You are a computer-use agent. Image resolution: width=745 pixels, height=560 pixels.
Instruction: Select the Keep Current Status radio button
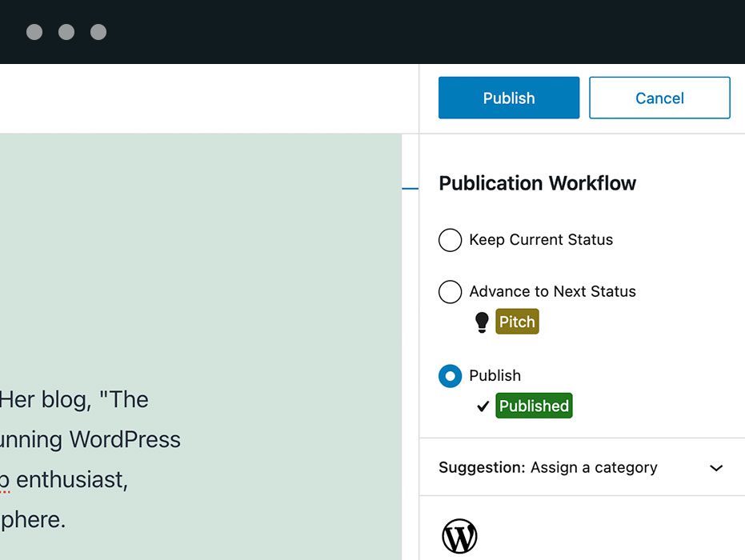pos(450,240)
